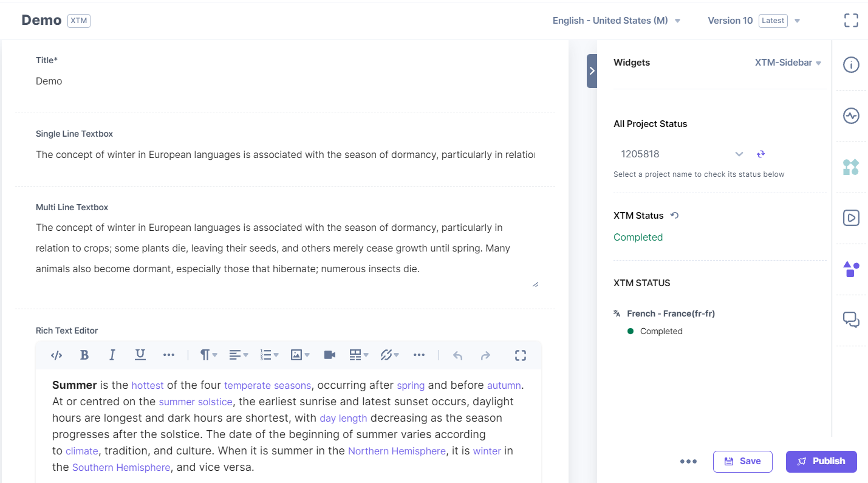Viewport: 868px width, 483px height.
Task: Enter fullscreen mode from the top header
Action: tap(852, 21)
